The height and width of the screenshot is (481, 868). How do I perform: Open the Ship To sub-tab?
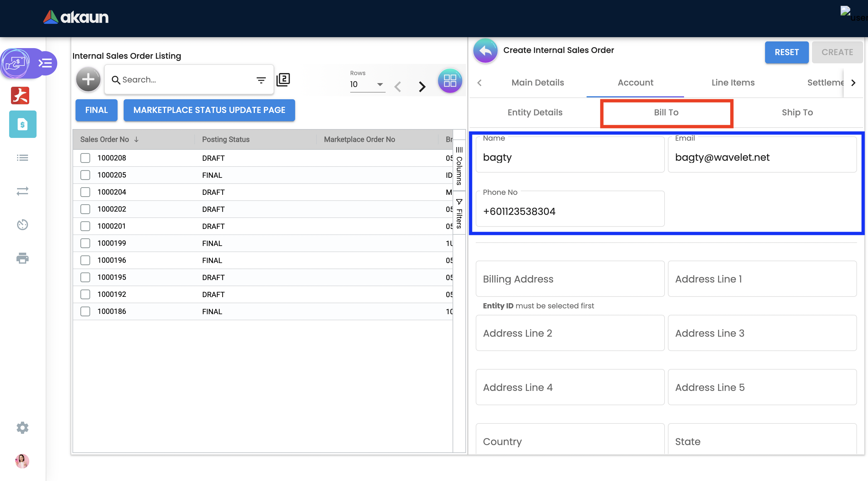(797, 112)
